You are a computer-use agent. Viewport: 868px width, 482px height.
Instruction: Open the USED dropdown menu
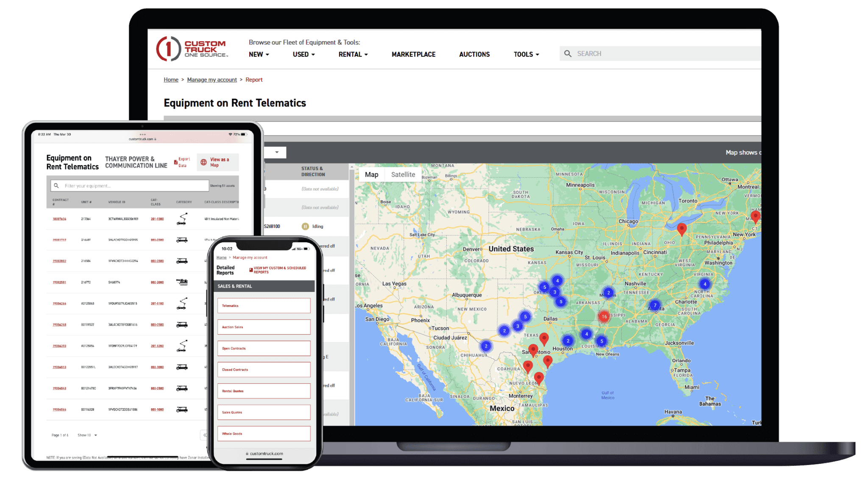pos(303,54)
